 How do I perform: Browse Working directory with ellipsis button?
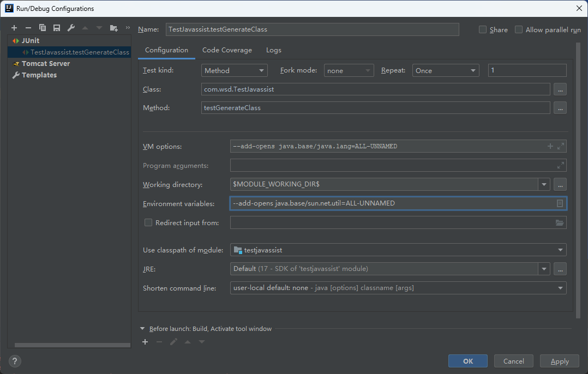(x=560, y=184)
